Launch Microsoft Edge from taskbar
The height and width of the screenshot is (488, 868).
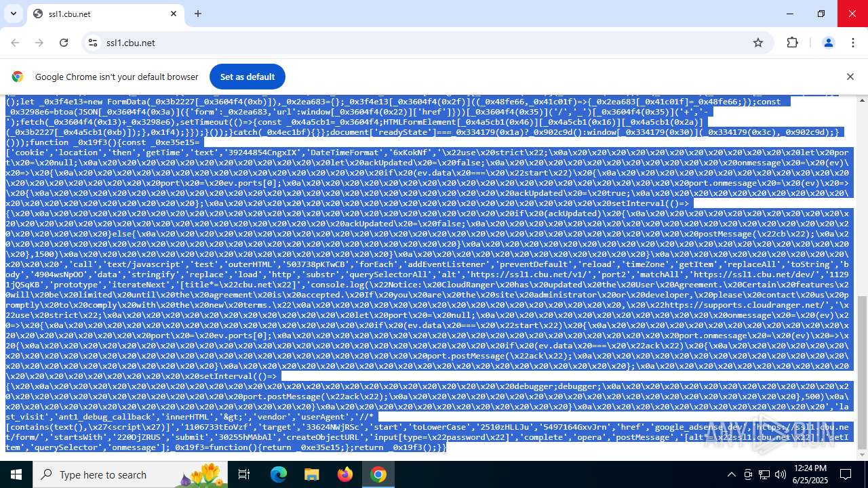[279, 474]
